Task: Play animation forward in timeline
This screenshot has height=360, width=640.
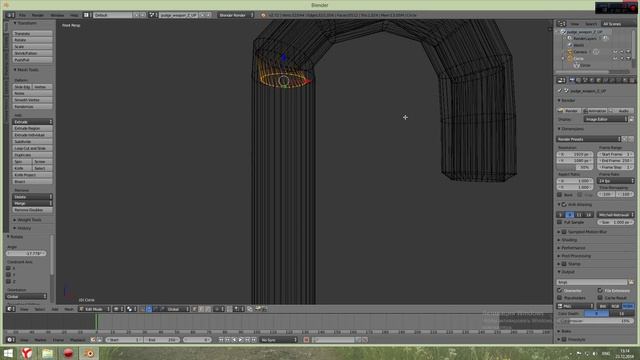Action: click(241, 340)
